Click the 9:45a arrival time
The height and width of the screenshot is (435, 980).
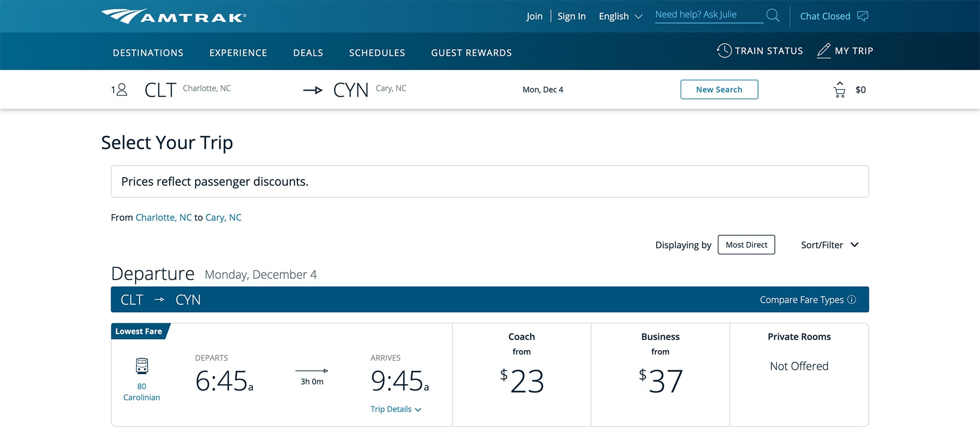[x=400, y=381]
